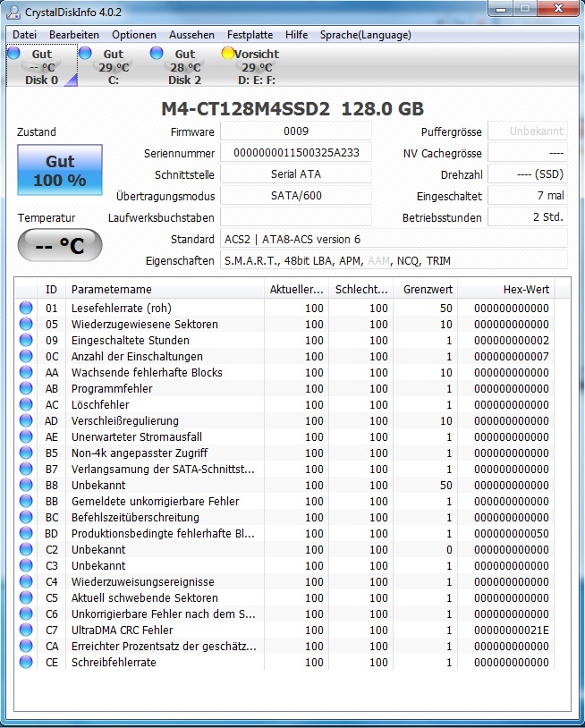Screen dimensions: 585x728
Task: Open the Hilfe menu
Action: [297, 35]
